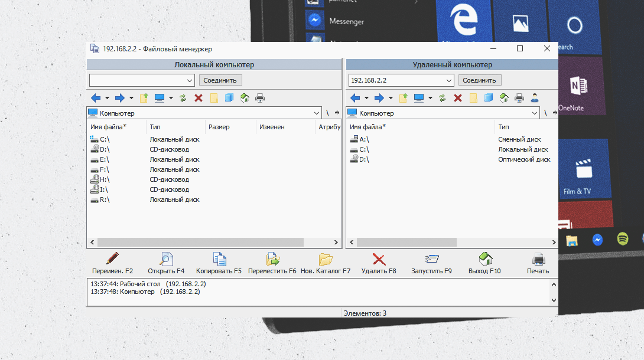The width and height of the screenshot is (644, 360).
Task: Click Запустить F9 run button
Action: pos(431,263)
